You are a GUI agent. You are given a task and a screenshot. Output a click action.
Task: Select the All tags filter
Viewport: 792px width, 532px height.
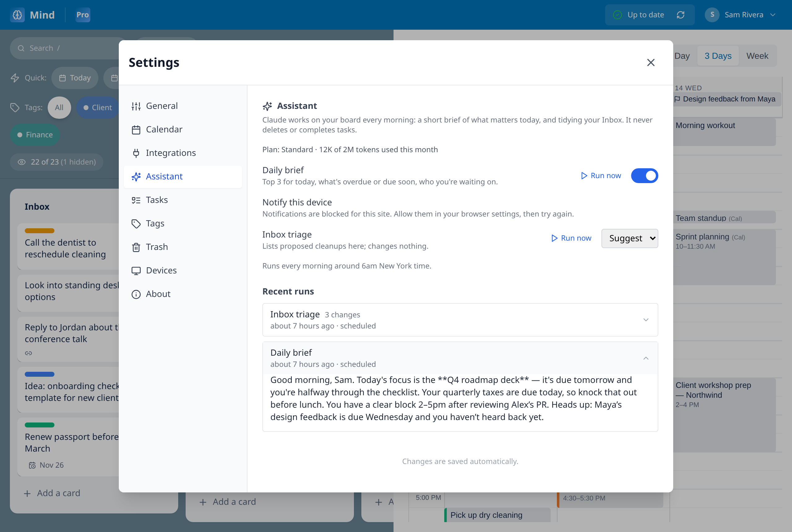point(59,108)
